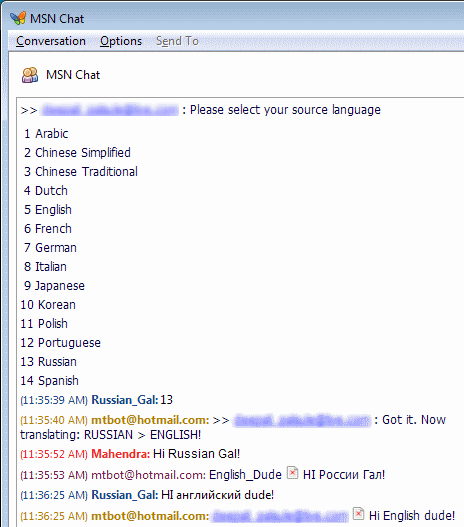Open the Conversation menu
The width and height of the screenshot is (464, 527).
click(51, 41)
